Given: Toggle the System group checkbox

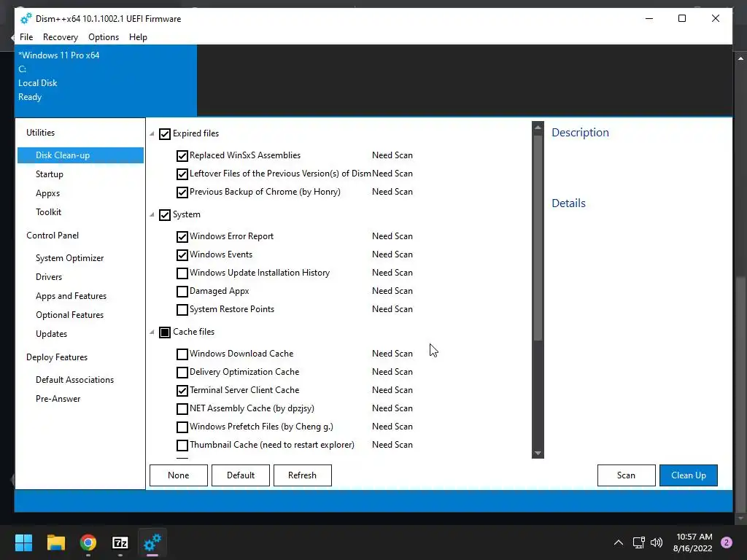Looking at the screenshot, I should click(x=165, y=215).
